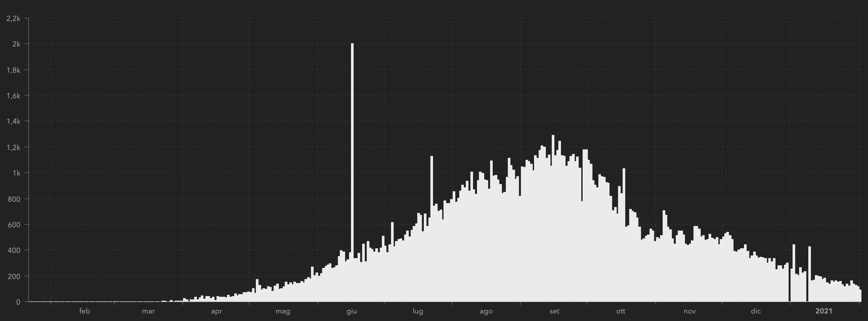Image resolution: width=868 pixels, height=321 pixels.
Task: Click the 'giu' month label on x-axis
Action: coord(351,311)
